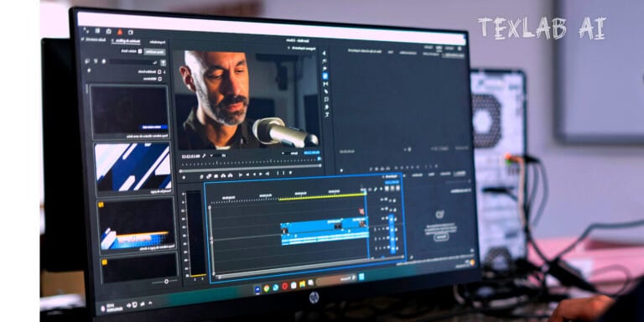The width and height of the screenshot is (644, 322).
Task: Select the Pen tool in Tools panel
Action: [325, 91]
